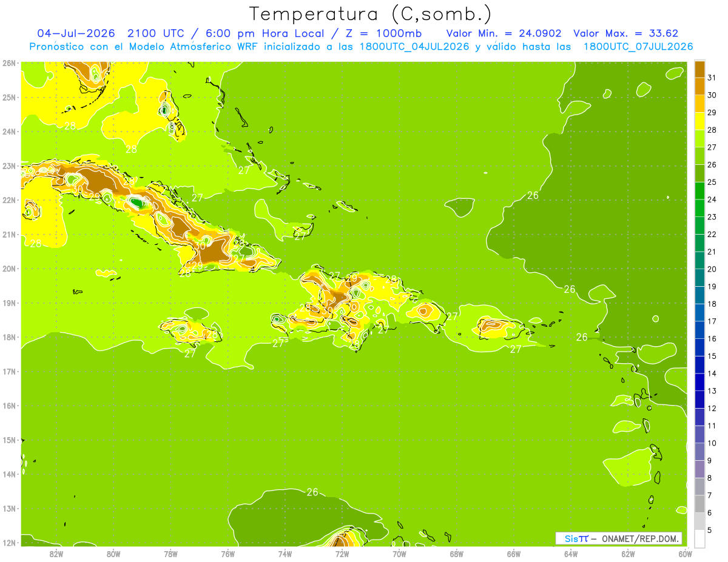This screenshot has width=728, height=562.
Task: Click the color scale label "7"
Action: click(710, 495)
